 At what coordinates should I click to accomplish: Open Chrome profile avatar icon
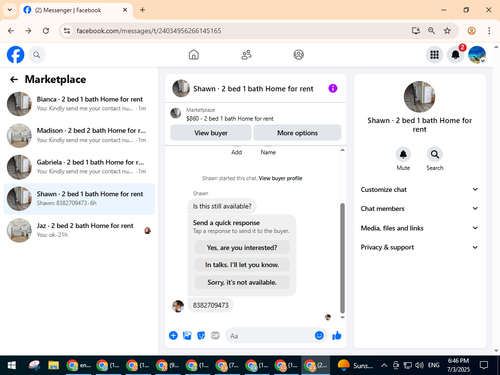point(471,31)
